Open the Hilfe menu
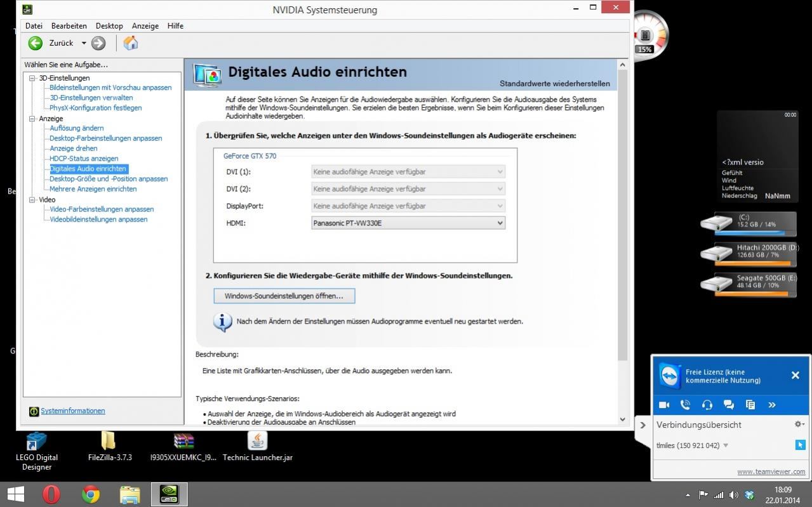This screenshot has width=812, height=507. coord(175,26)
